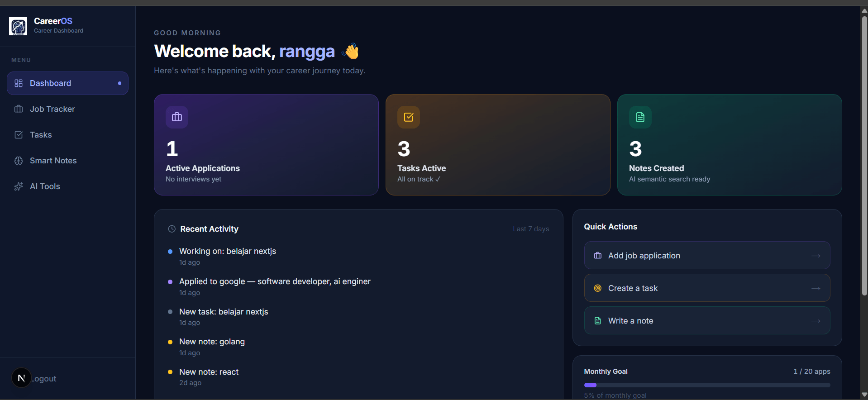
Task: Click the Tasks checkmark icon in sidebar
Action: [x=19, y=135]
